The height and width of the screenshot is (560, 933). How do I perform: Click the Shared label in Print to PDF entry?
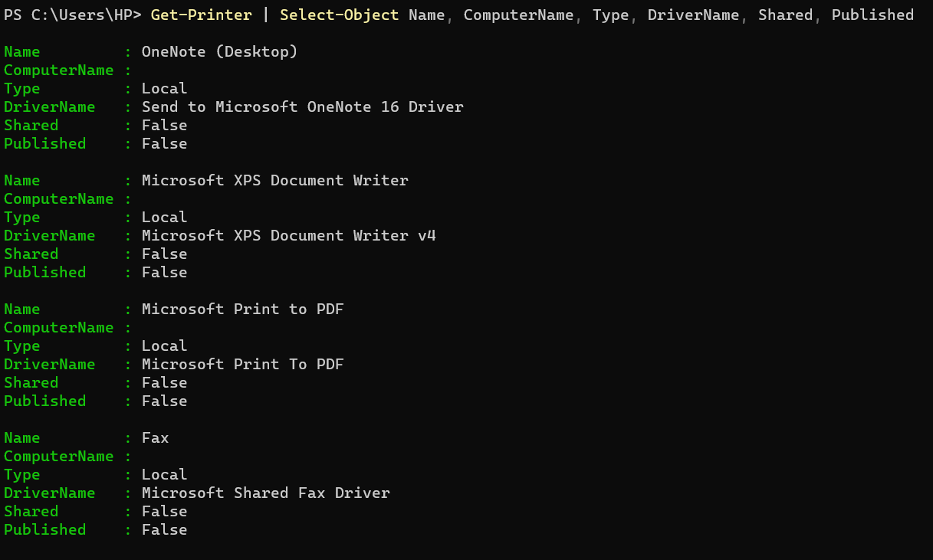pos(31,383)
